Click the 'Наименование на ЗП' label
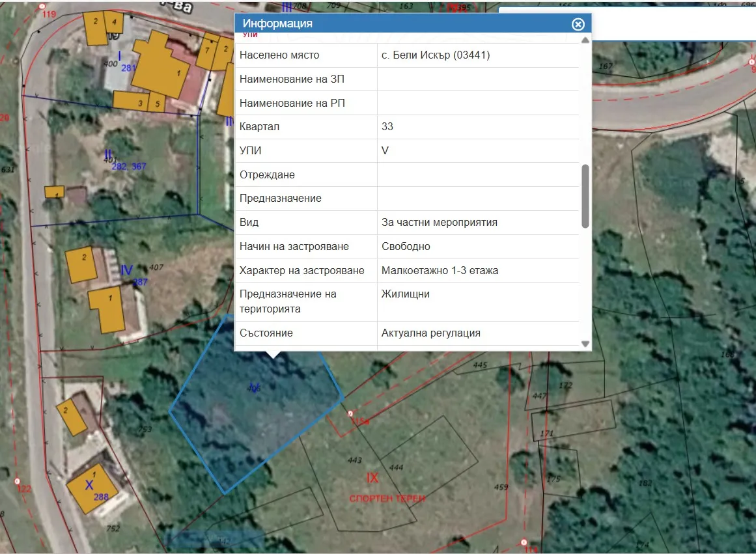Image resolution: width=756 pixels, height=554 pixels. (x=292, y=79)
